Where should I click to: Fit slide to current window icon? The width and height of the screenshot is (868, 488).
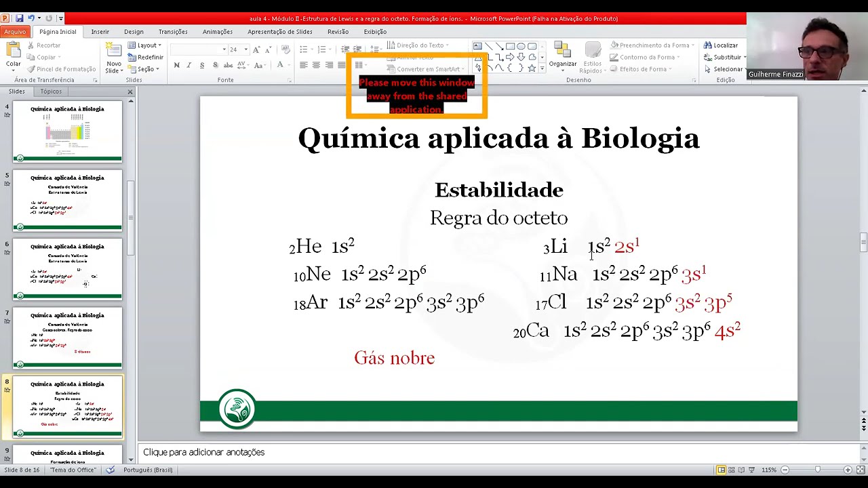point(859,470)
